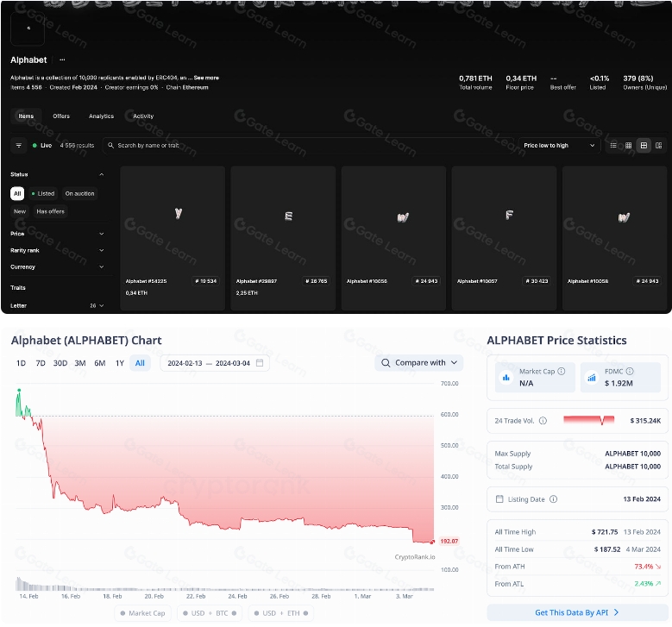Click the red 192.07 current price marker
The image size is (672, 627).
pos(449,542)
